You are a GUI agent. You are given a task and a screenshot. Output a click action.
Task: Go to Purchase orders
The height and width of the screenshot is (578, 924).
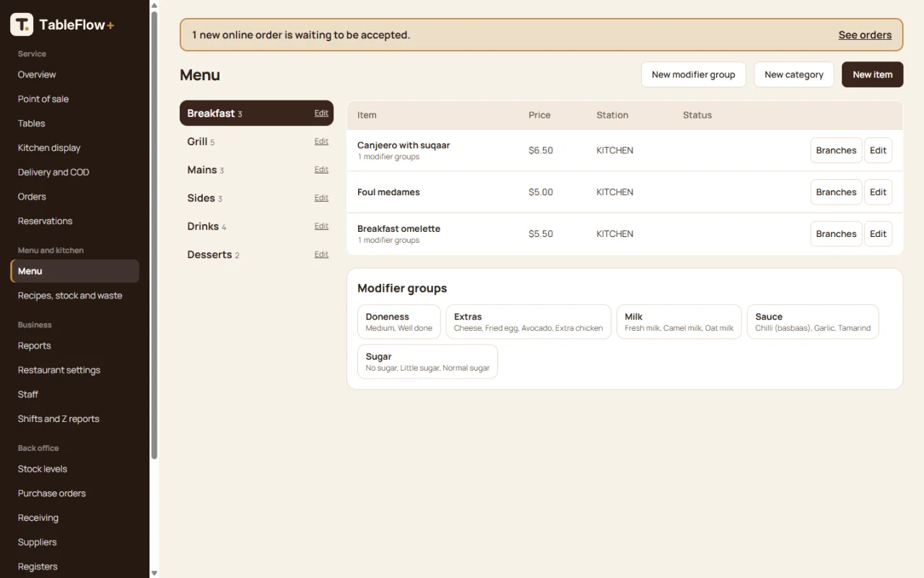(74, 493)
